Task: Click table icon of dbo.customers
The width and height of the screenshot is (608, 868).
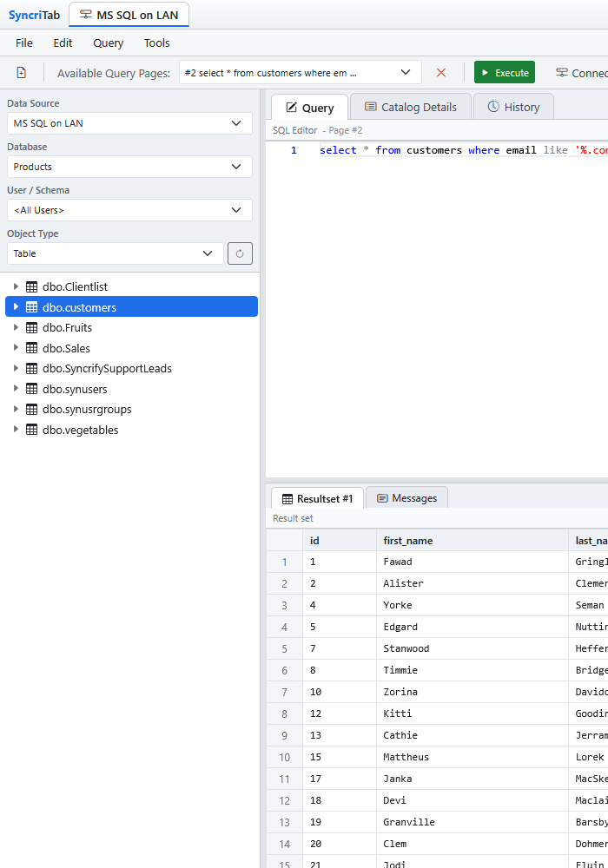Action: click(32, 307)
